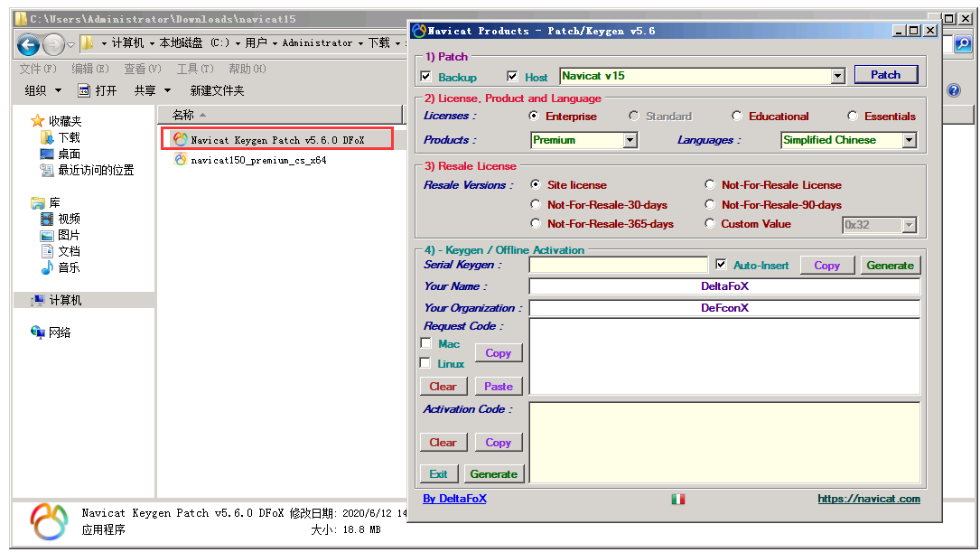Click the Open (打开) toolbar icon
Image resolution: width=980 pixels, height=552 pixels.
tap(84, 90)
